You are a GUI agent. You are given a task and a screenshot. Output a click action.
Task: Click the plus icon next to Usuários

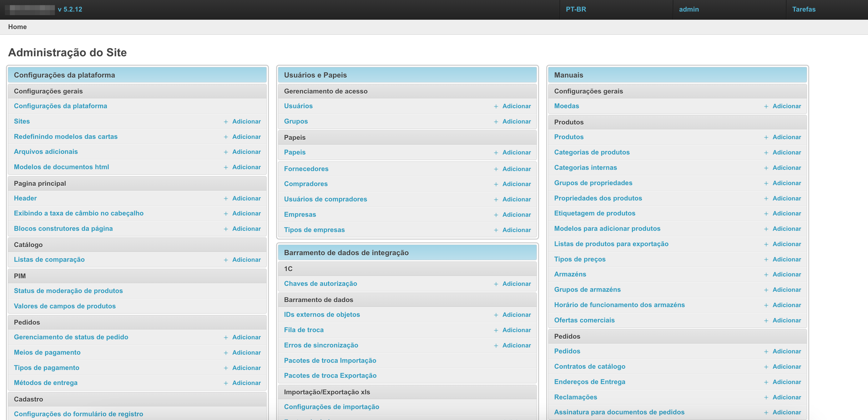pos(496,107)
